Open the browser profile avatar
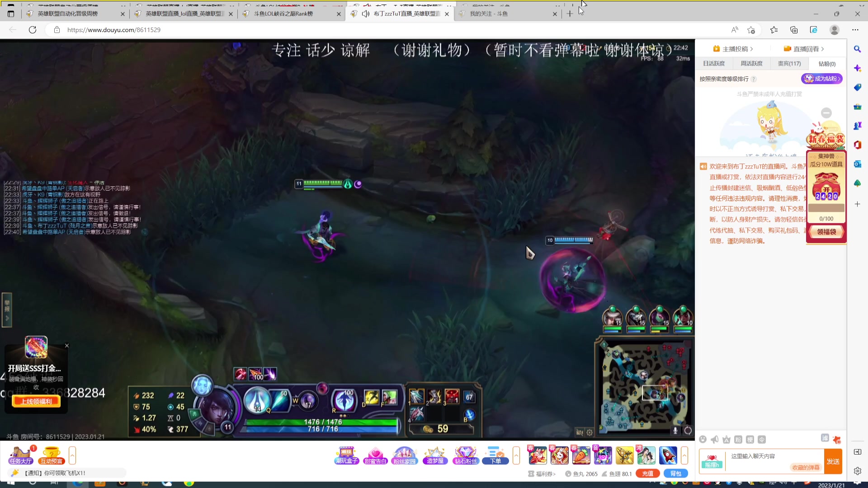The height and width of the screenshot is (488, 868). [835, 30]
